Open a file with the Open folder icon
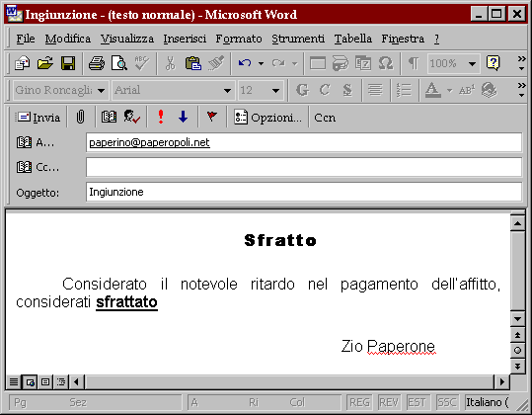 coord(45,63)
